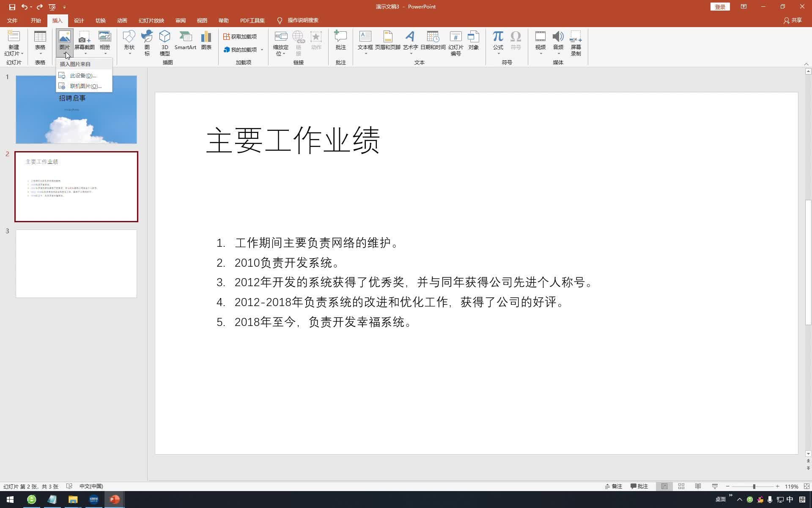Switch to the Slide Show (幻灯片放映) tab
The width and height of the screenshot is (812, 508).
(151, 20)
